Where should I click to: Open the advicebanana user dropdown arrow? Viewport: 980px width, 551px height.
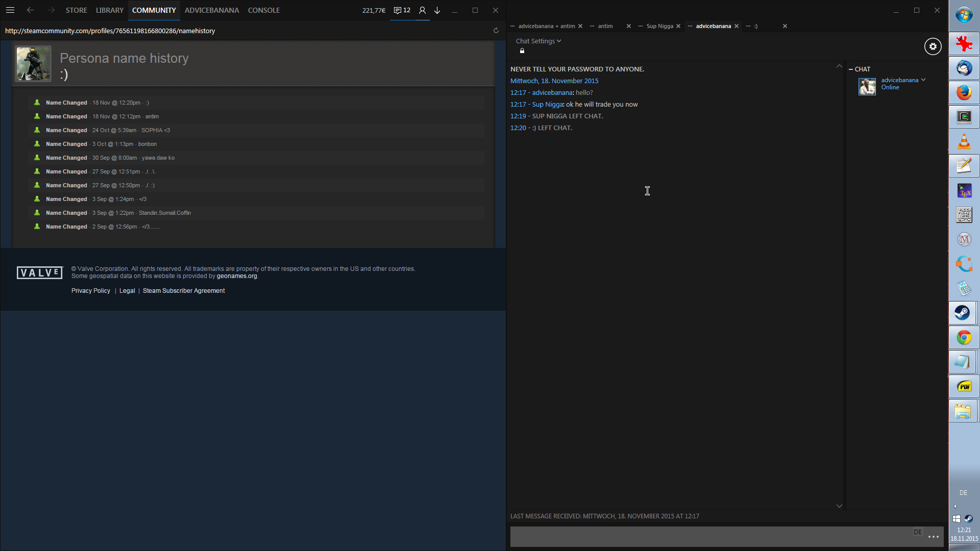pos(923,80)
